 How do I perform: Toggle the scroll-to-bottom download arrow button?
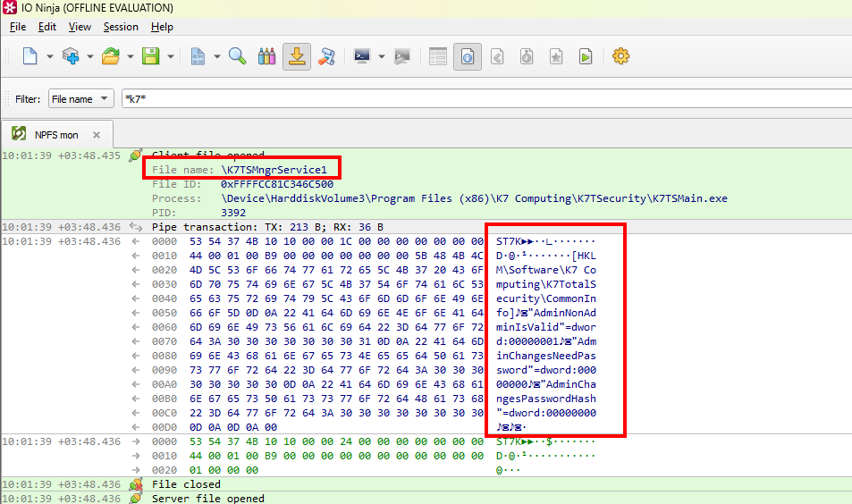coord(297,56)
